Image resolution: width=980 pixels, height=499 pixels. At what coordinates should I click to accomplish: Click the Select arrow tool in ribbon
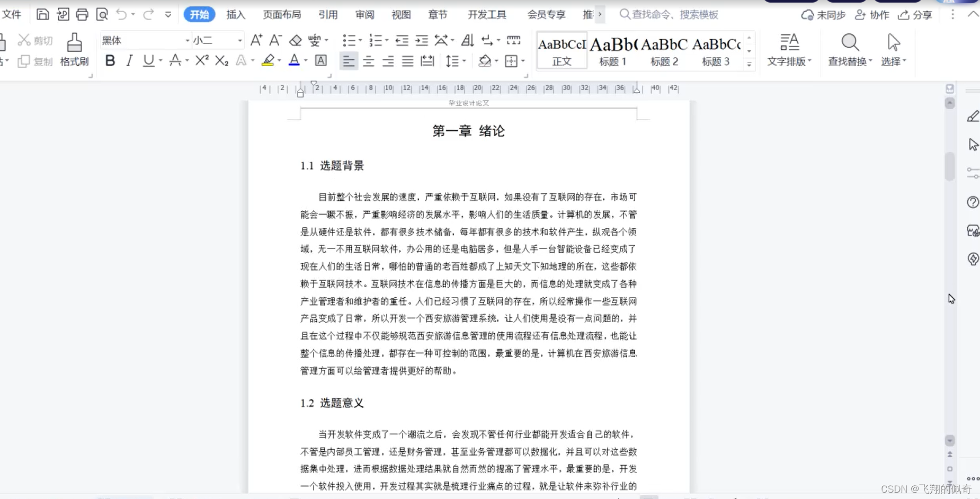point(894,50)
